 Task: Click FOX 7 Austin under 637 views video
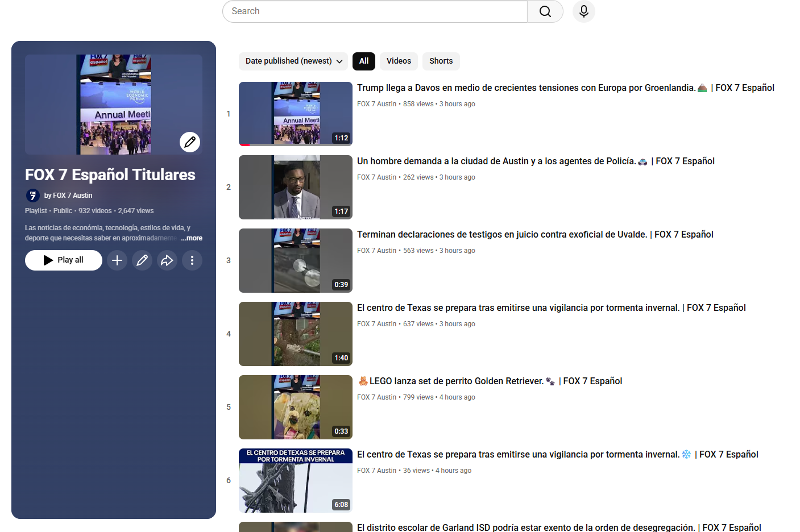pyautogui.click(x=376, y=324)
